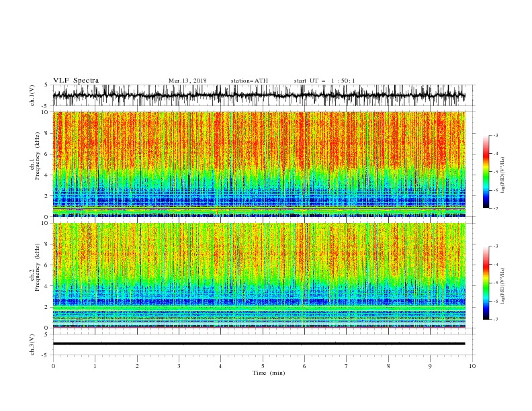Click the ch.1 "Frequency (kHz)" axis label
Image resolution: width=532 pixels, height=411 pixels.
[x=38, y=156]
